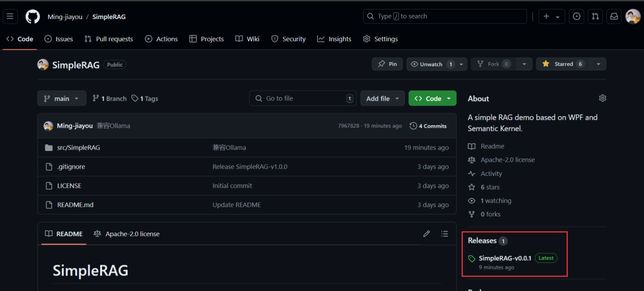Open the SimpleRAG-v0.0.1 release link
The height and width of the screenshot is (291, 644).
coord(504,258)
